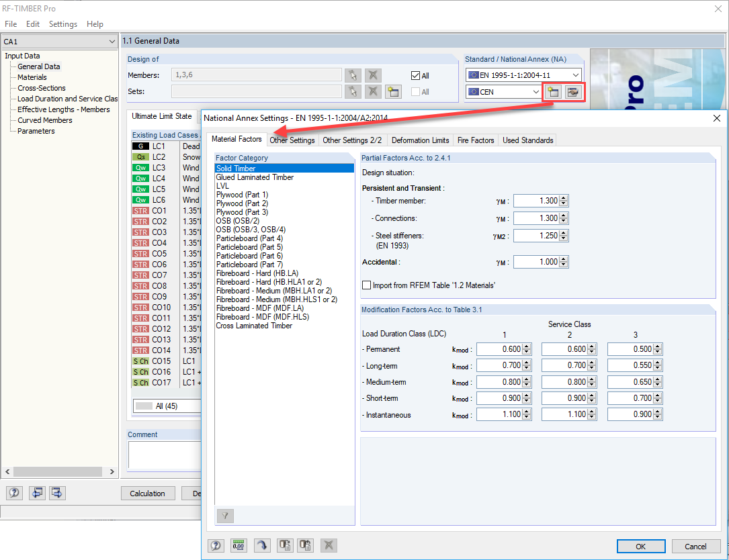Confirm settings with the OK button

(640, 546)
